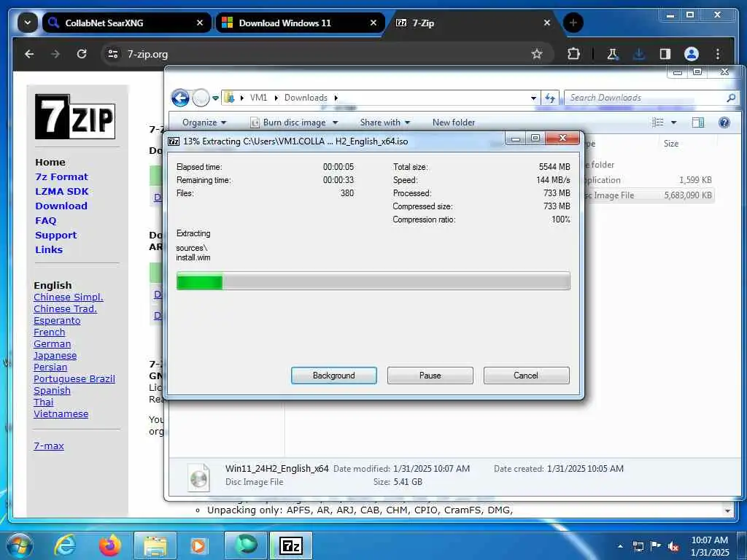Switch language to French
This screenshot has height=560, width=747.
coord(49,332)
